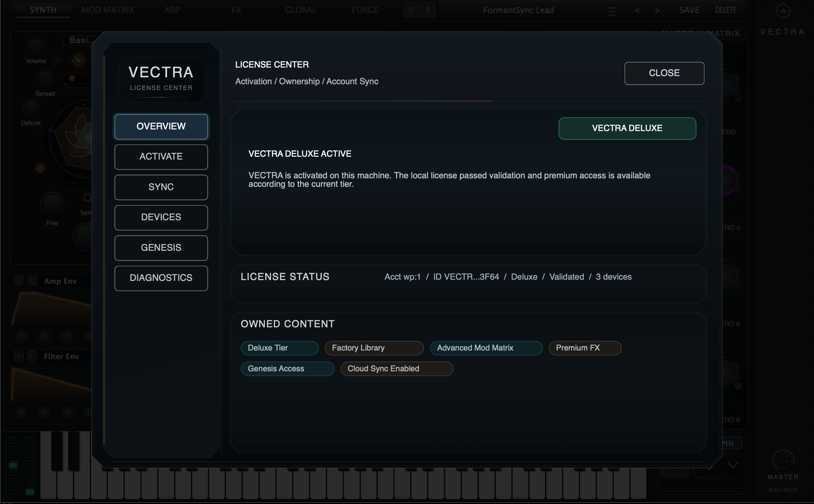Click the undo U button in top bar
This screenshot has height=504, width=814.
click(411, 10)
